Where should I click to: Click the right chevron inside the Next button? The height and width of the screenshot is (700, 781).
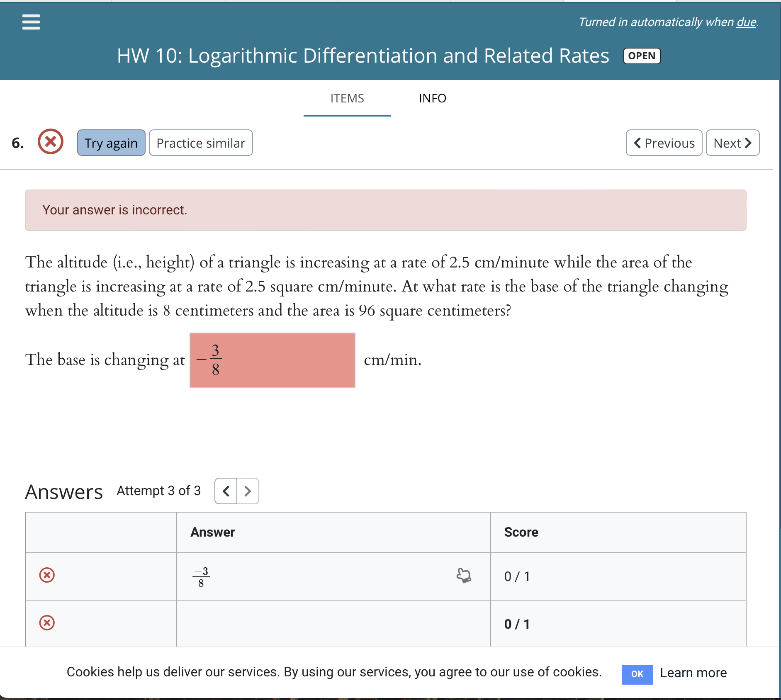point(748,143)
